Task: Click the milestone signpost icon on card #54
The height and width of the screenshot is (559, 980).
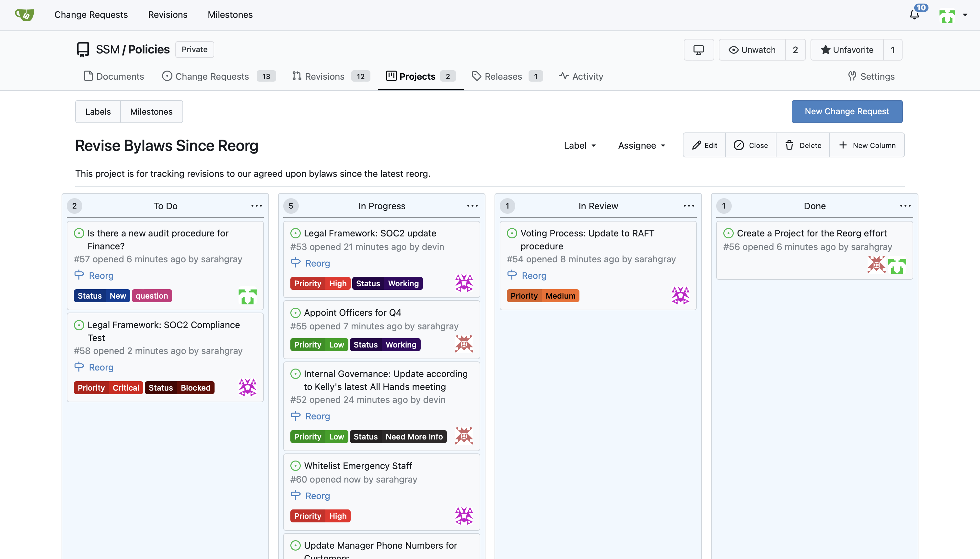Action: pyautogui.click(x=512, y=275)
